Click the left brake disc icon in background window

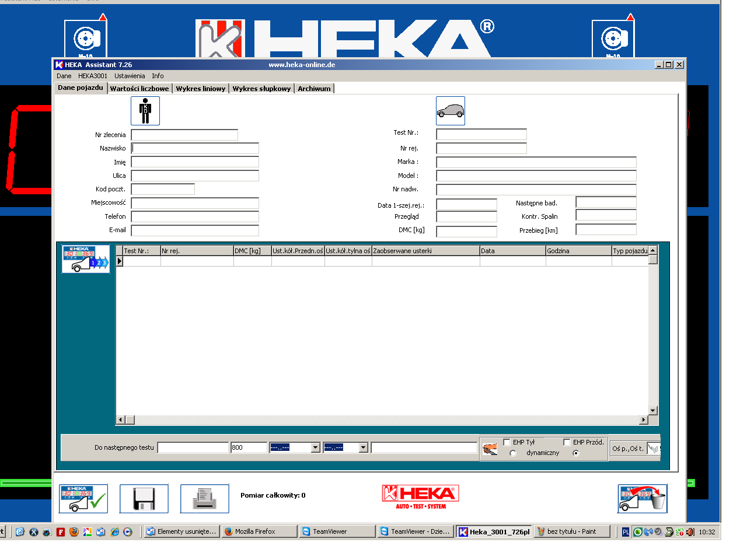tap(86, 39)
